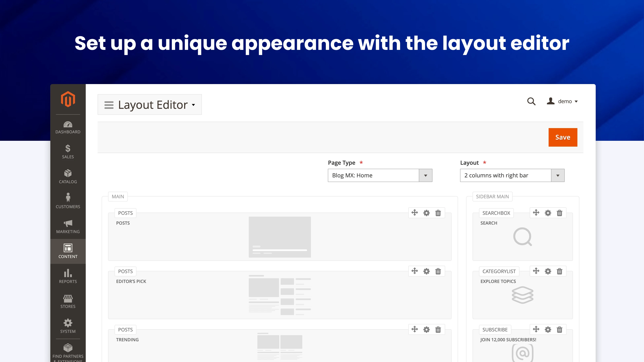
Task: Delete the Editor's Pick posts block
Action: pyautogui.click(x=438, y=271)
